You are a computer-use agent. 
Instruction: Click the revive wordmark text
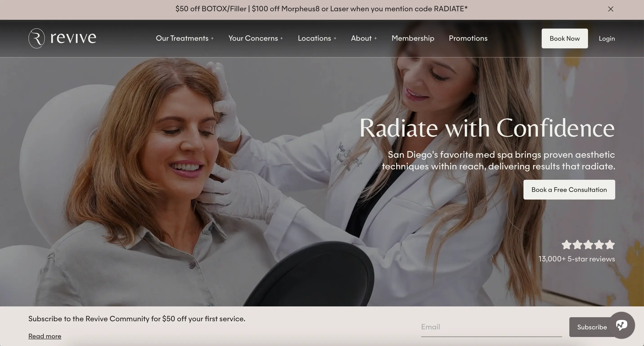73,38
